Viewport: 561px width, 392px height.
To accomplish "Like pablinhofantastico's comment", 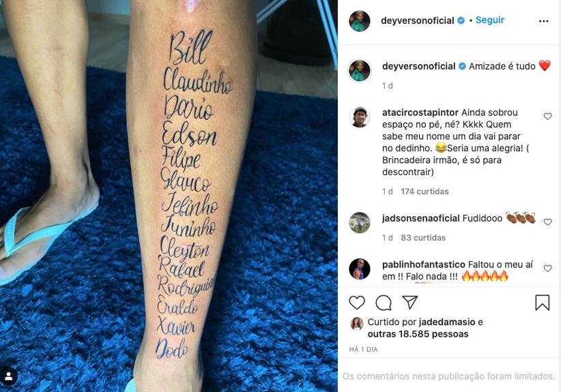I will click(x=547, y=268).
